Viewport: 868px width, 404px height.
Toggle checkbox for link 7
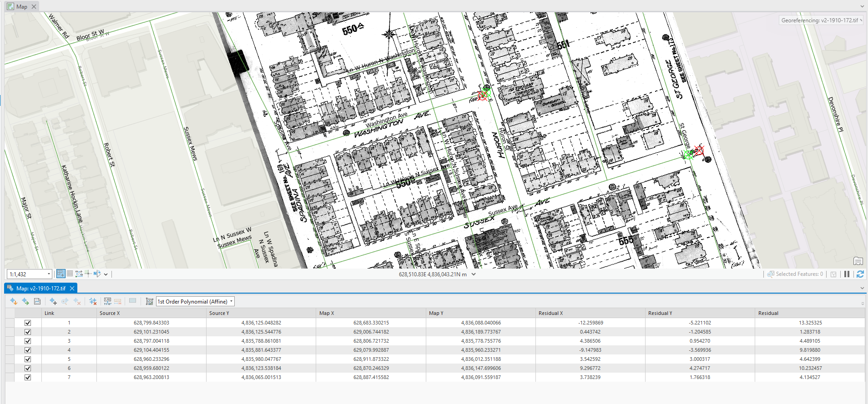click(x=28, y=377)
